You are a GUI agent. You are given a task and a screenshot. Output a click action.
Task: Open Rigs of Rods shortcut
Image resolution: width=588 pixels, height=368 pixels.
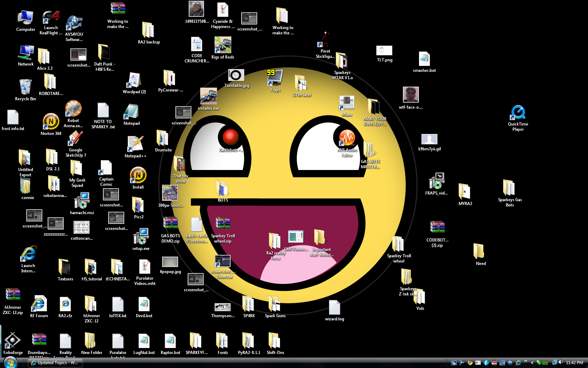coord(223,48)
